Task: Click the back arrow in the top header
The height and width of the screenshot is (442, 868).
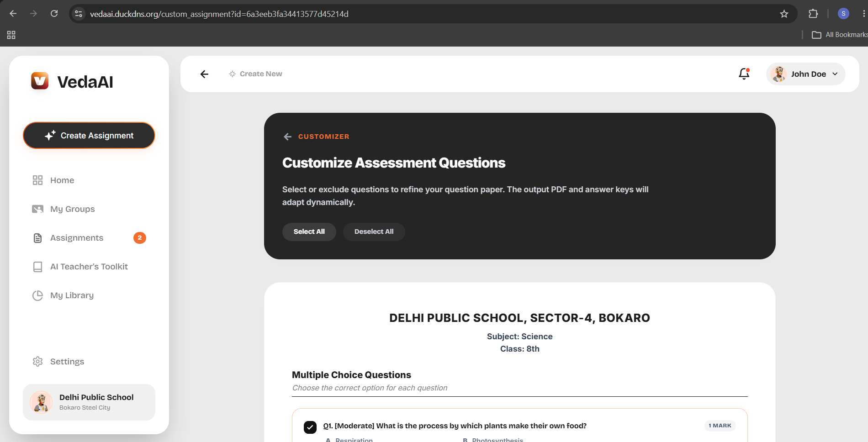Action: point(204,74)
